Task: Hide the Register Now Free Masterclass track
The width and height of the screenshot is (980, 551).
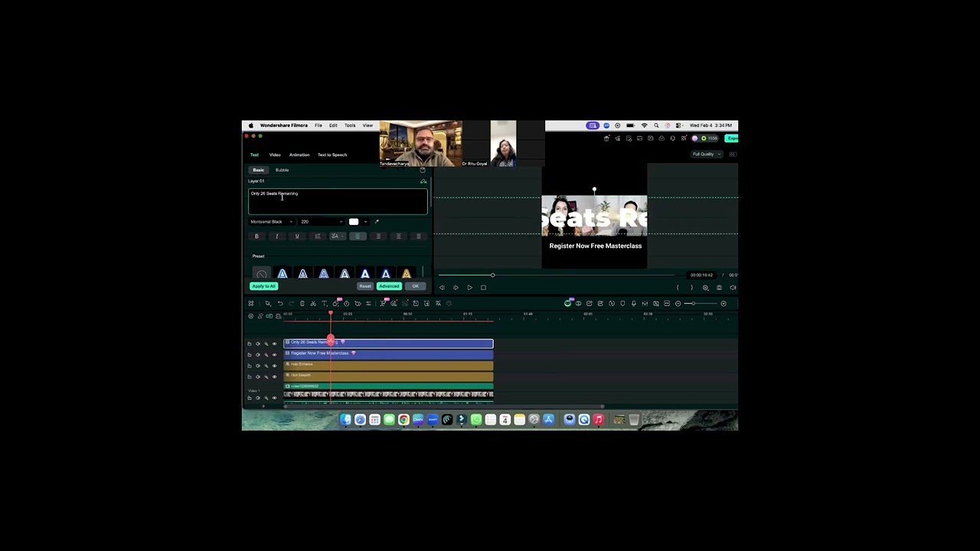Action: point(274,354)
